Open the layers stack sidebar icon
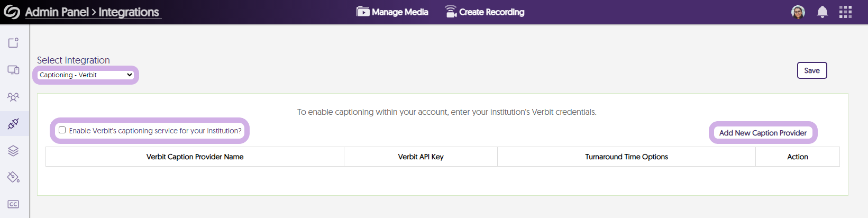This screenshot has height=218, width=868. pyautogui.click(x=13, y=151)
